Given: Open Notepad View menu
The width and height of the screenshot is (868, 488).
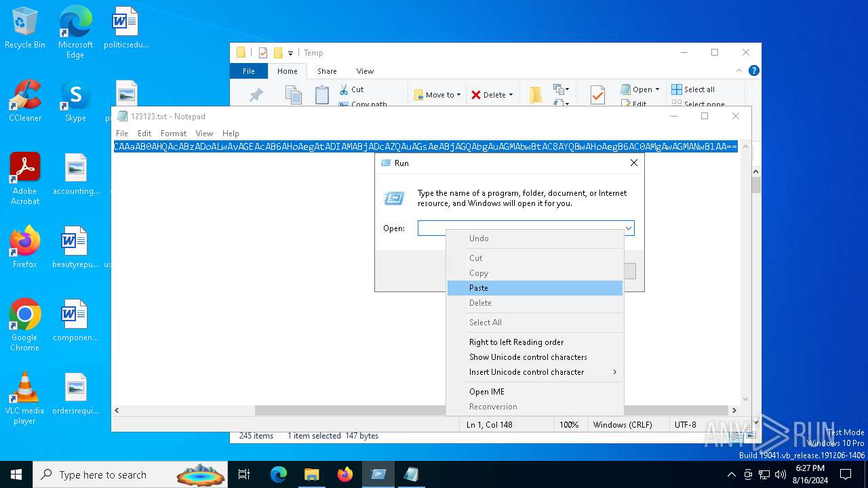Looking at the screenshot, I should 204,134.
